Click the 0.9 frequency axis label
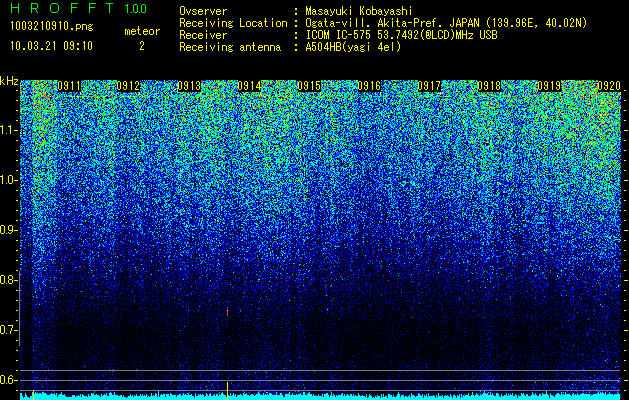The width and height of the screenshot is (629, 400). pyautogui.click(x=8, y=230)
